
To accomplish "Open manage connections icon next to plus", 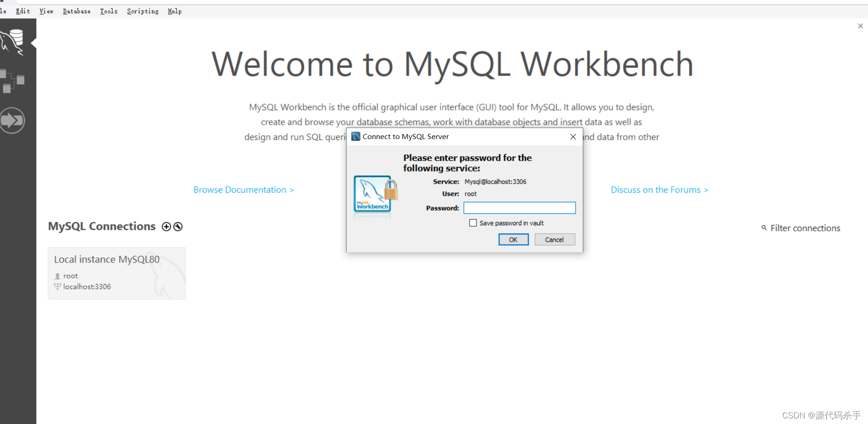I will click(x=178, y=226).
